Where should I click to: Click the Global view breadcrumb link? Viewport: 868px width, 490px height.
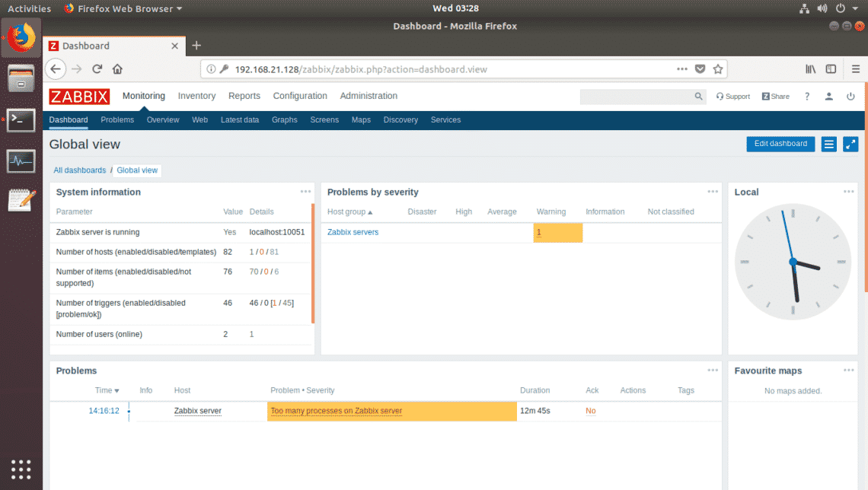pyautogui.click(x=137, y=170)
